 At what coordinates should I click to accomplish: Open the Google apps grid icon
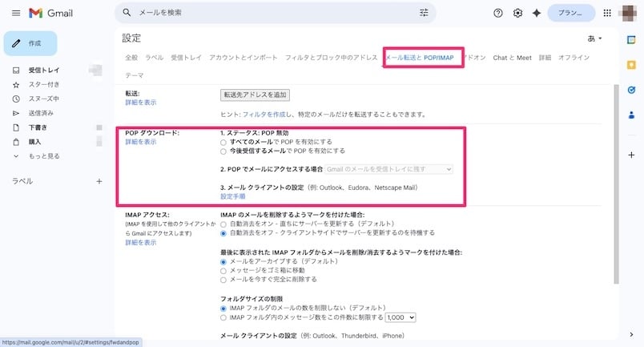coord(606,13)
